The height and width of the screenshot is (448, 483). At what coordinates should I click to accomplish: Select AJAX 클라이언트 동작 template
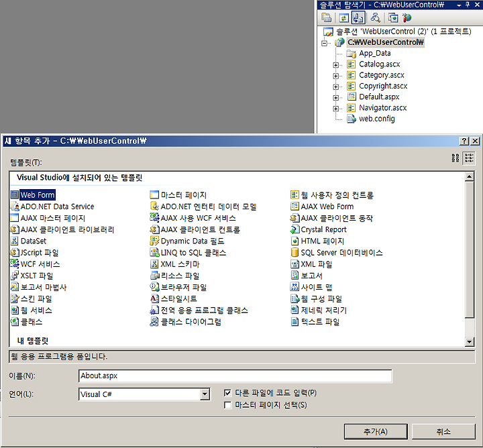331,218
